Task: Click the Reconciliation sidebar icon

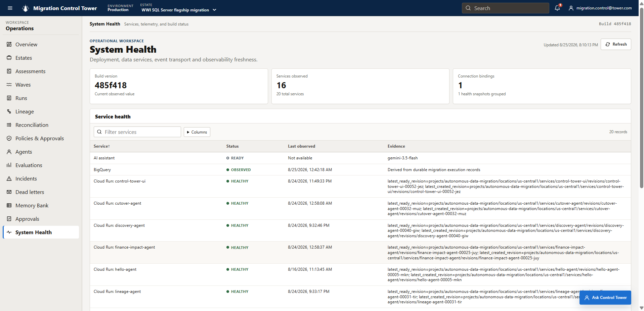Action: [x=9, y=125]
